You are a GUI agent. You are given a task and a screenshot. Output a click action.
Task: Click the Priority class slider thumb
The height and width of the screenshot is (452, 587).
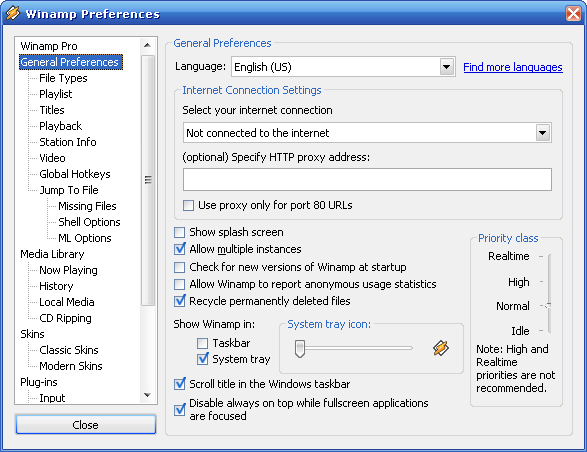point(548,306)
